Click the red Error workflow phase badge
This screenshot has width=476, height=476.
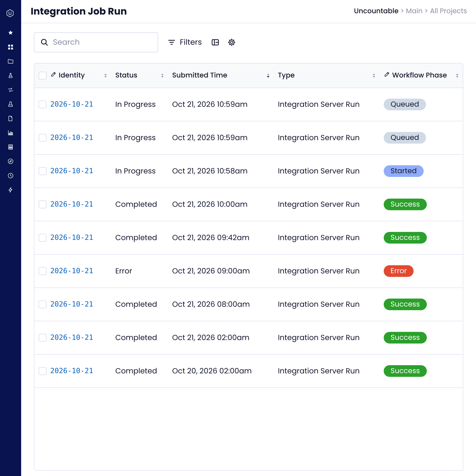(398, 271)
